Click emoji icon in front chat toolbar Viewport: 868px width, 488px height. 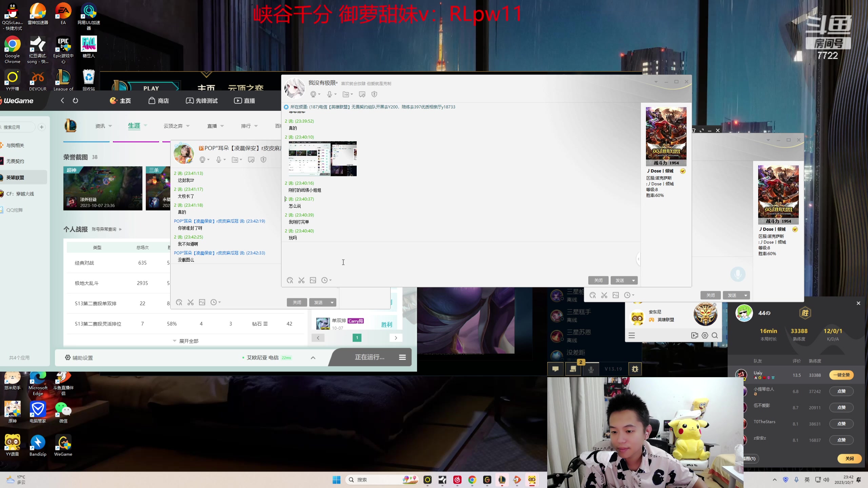coord(290,280)
